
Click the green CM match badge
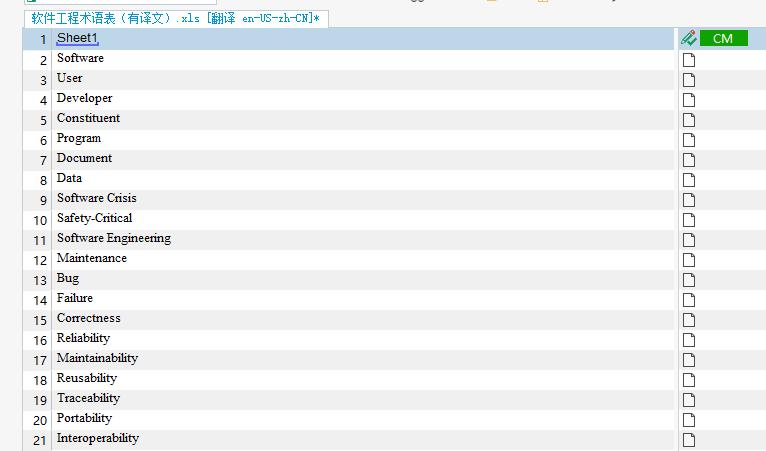pyautogui.click(x=723, y=38)
